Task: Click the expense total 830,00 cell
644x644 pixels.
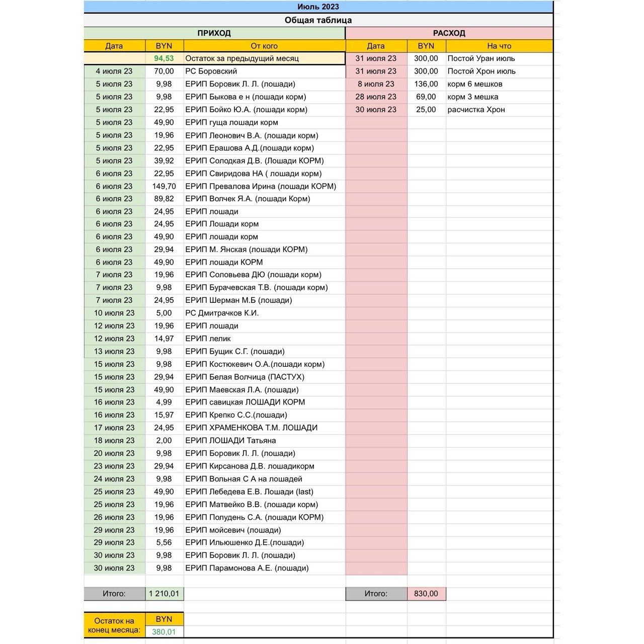Action: click(426, 594)
